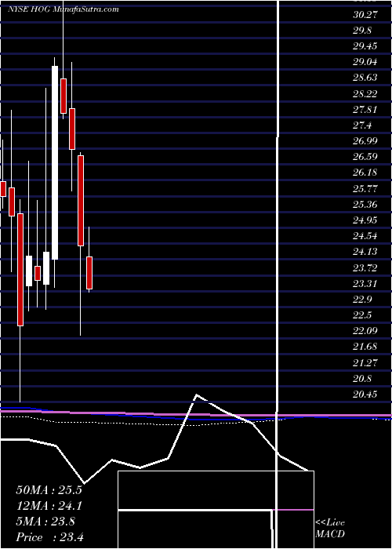
Task: Select the 25.77 axis value
Action: (365, 189)
